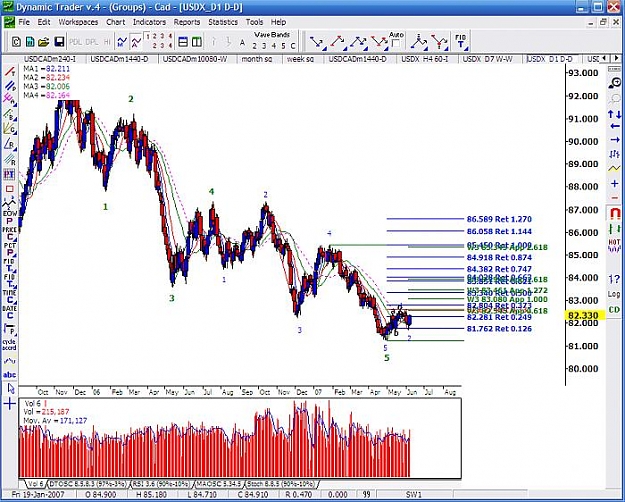
Task: Switch to the USDX H4 60-I tab
Action: (425, 59)
